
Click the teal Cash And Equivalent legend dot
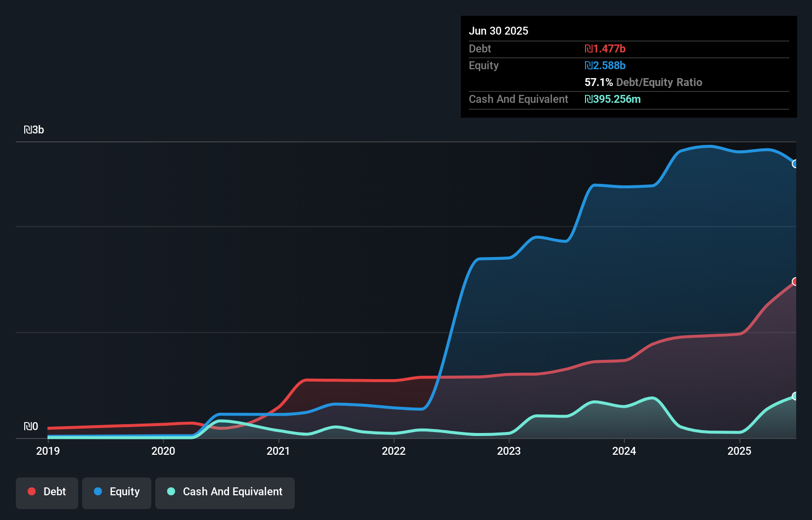(171, 492)
